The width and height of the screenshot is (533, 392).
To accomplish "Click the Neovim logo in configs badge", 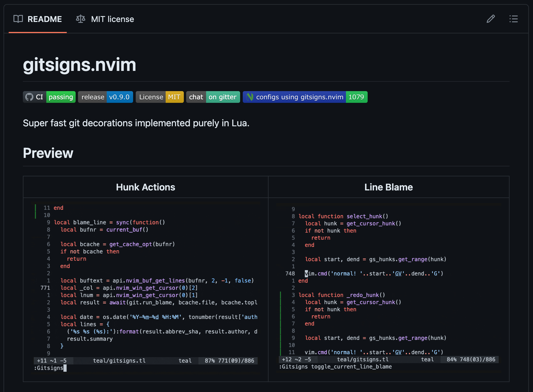I will pos(250,97).
